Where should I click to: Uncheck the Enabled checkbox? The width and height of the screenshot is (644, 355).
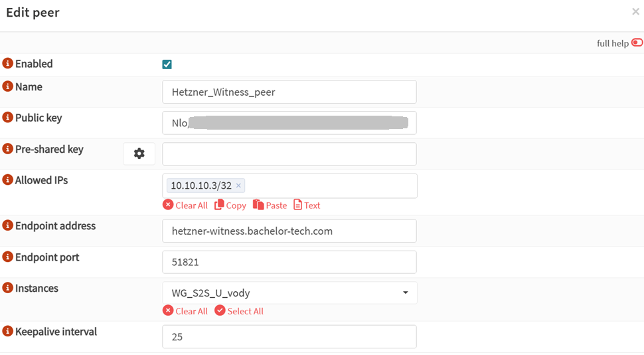167,64
